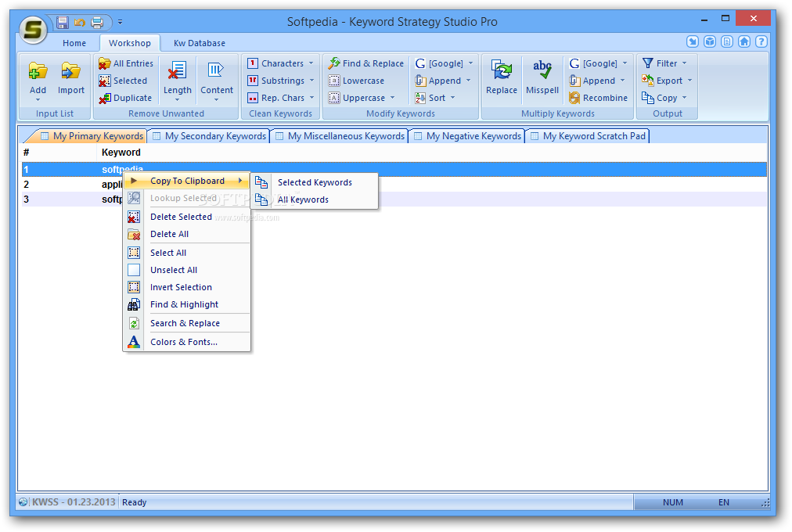Open Uppercase options dropdown
Screen dimensions: 792x532
pyautogui.click(x=392, y=98)
